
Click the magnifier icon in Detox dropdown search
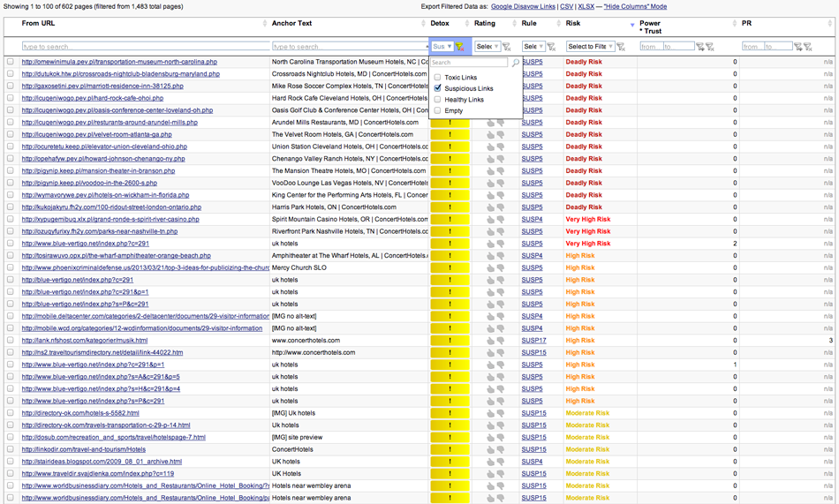point(515,63)
